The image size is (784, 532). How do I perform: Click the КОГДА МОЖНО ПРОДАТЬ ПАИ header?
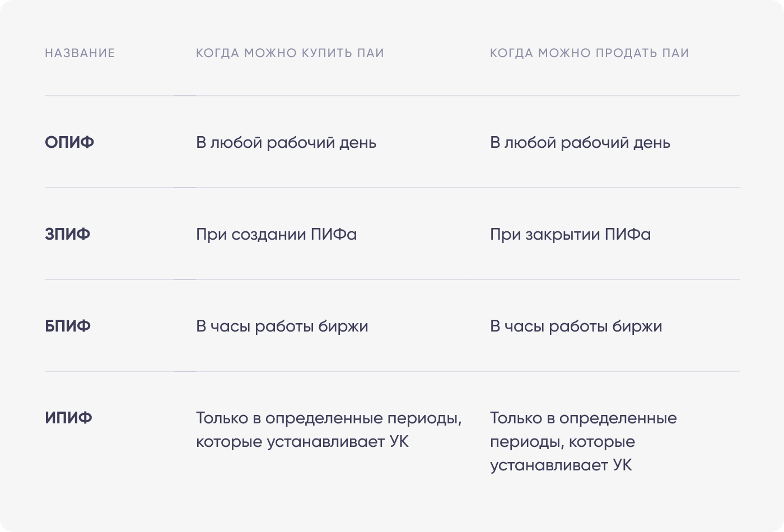coord(589,53)
